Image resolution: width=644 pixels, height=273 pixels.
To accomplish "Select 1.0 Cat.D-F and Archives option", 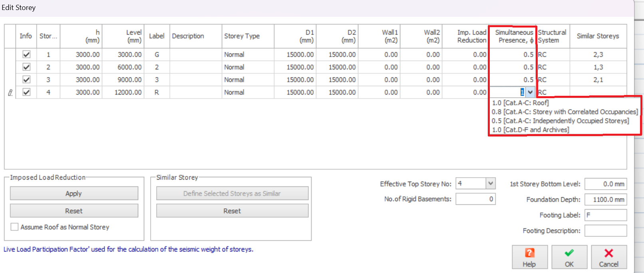I will pyautogui.click(x=530, y=130).
